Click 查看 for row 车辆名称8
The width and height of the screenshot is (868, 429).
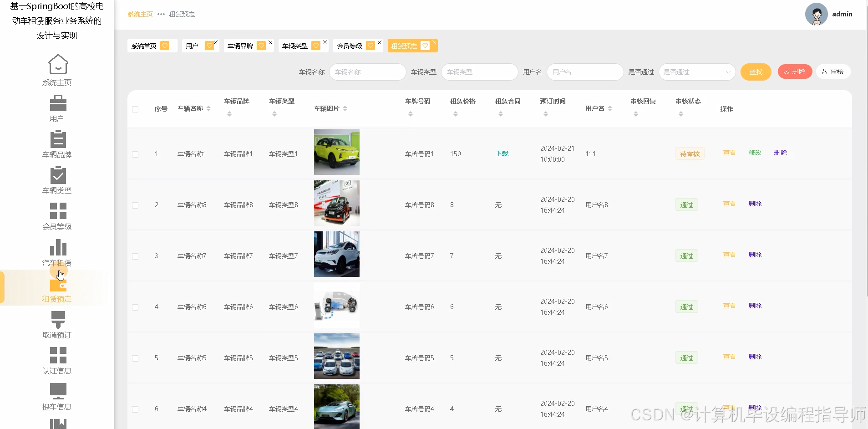tap(729, 204)
